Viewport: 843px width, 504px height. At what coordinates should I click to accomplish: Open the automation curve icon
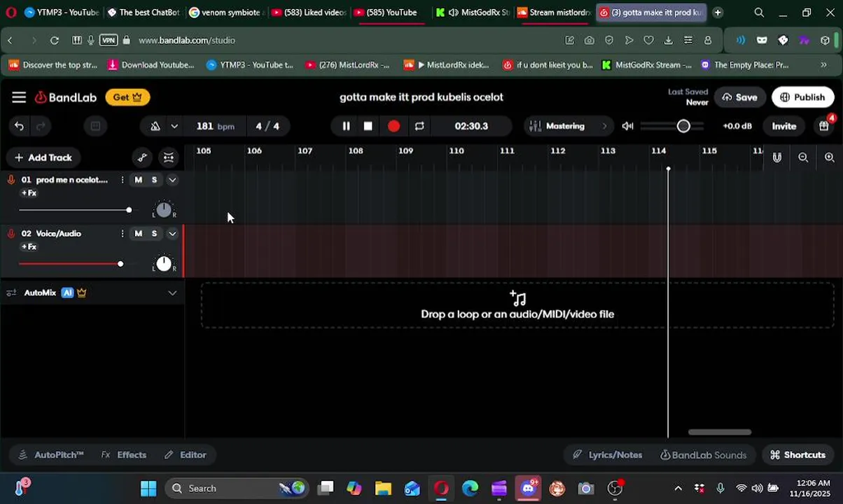[x=142, y=157]
